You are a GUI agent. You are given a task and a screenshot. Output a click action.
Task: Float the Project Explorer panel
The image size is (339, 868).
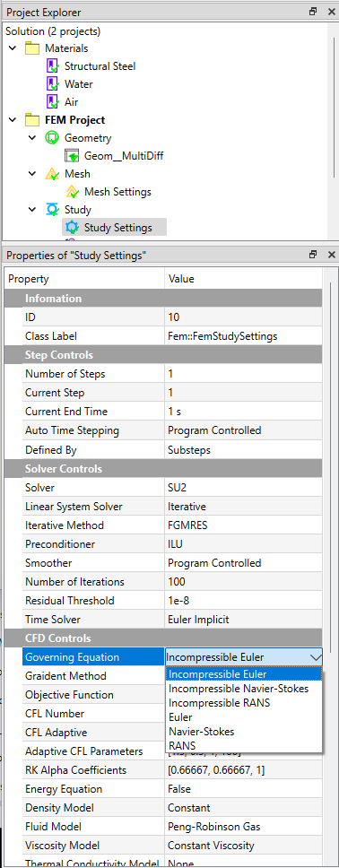click(313, 11)
